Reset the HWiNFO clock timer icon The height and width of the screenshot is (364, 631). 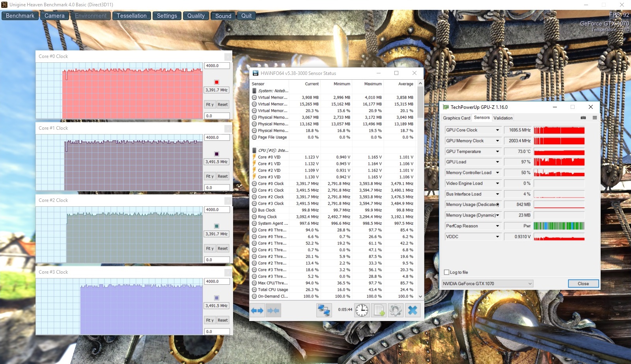362,311
